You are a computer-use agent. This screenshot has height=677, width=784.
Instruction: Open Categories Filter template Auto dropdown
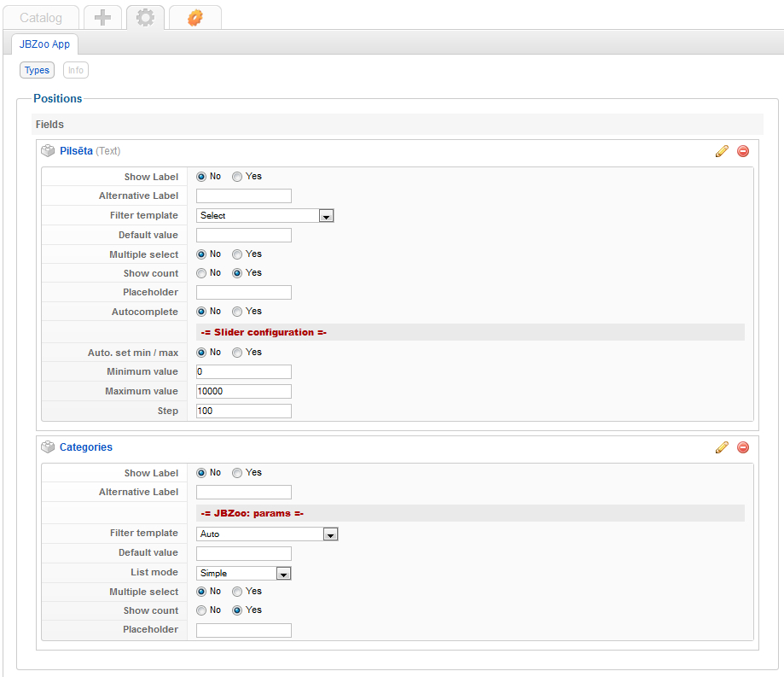(x=267, y=534)
